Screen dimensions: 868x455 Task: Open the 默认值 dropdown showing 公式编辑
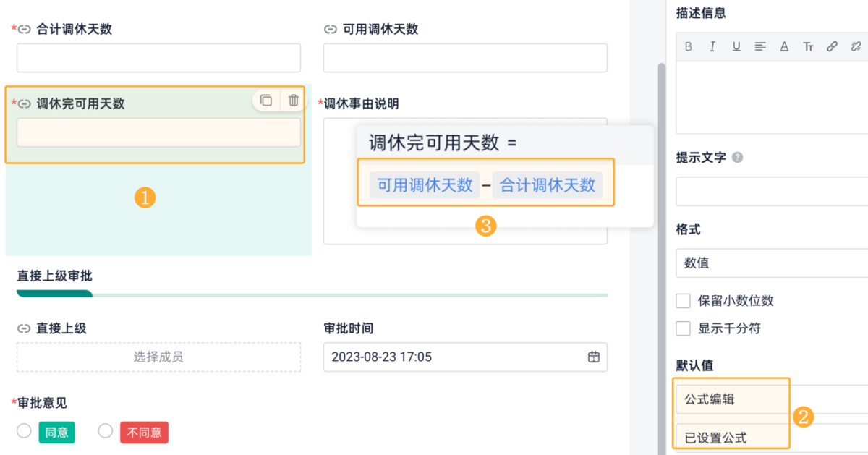(771, 399)
